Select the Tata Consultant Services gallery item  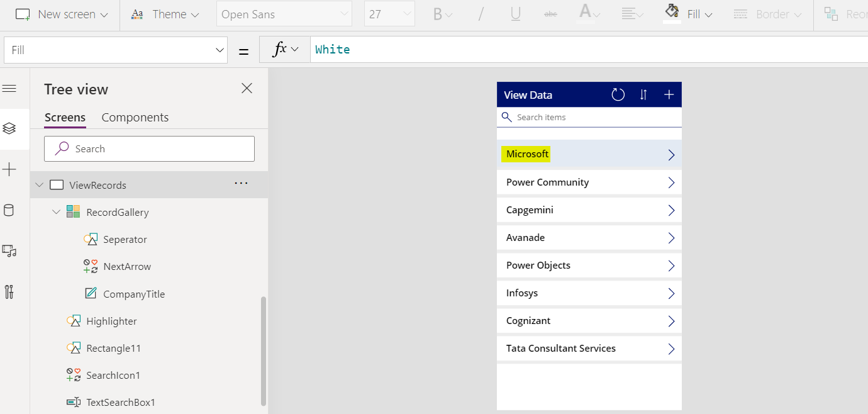[x=589, y=349]
